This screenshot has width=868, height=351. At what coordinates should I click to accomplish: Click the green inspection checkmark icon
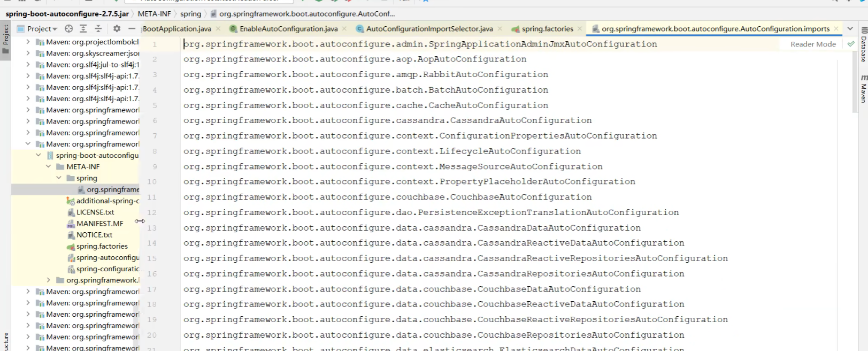pos(851,44)
